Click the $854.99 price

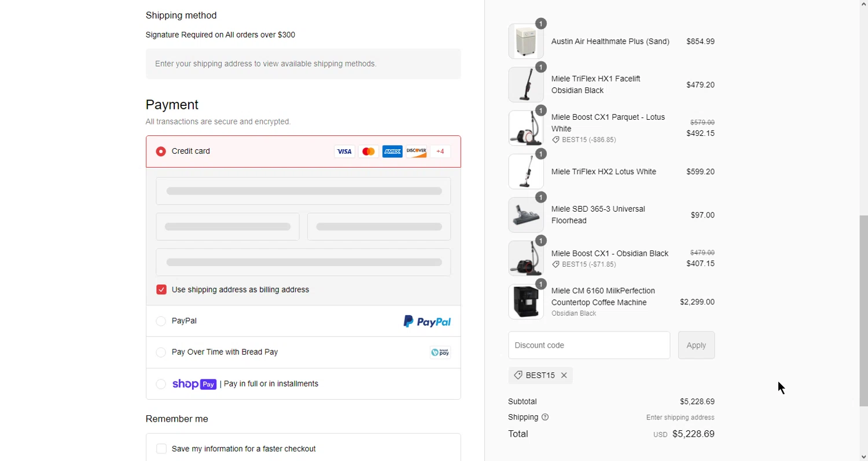pos(700,42)
